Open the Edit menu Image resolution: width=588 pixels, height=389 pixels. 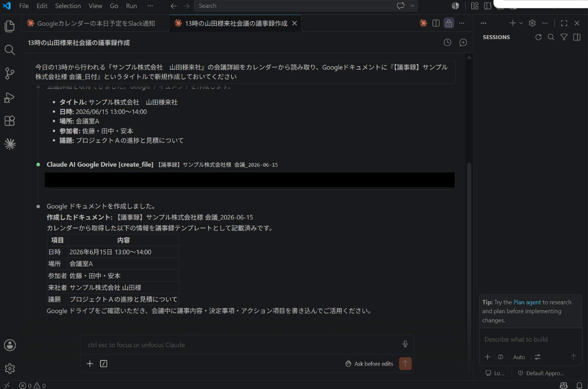(42, 6)
